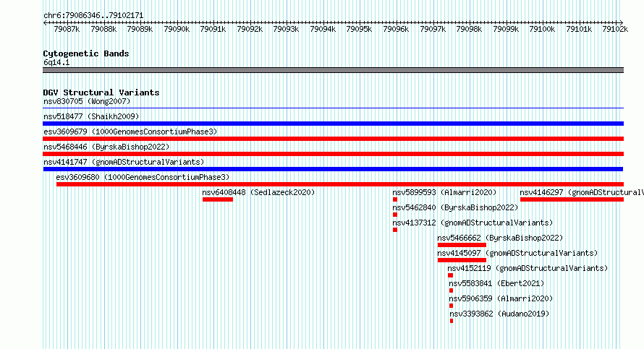Open nsv5583841 (Ebert2021) label
Viewport: 644px width, 349px height.
(496, 283)
